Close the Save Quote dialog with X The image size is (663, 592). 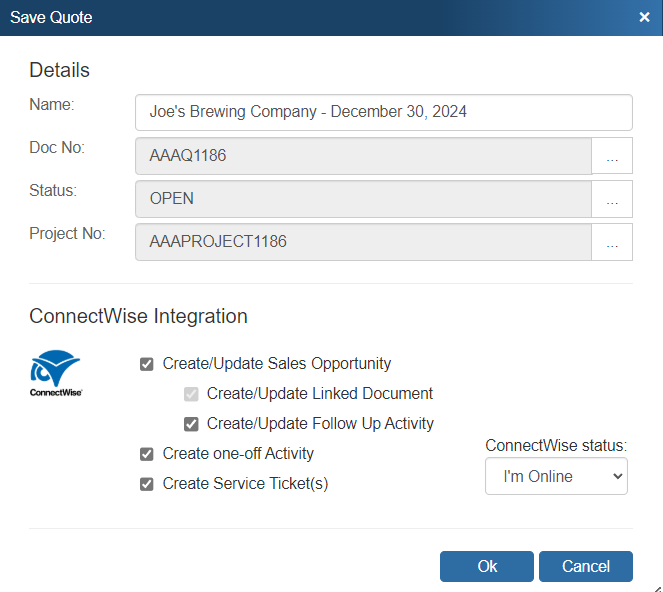645,17
